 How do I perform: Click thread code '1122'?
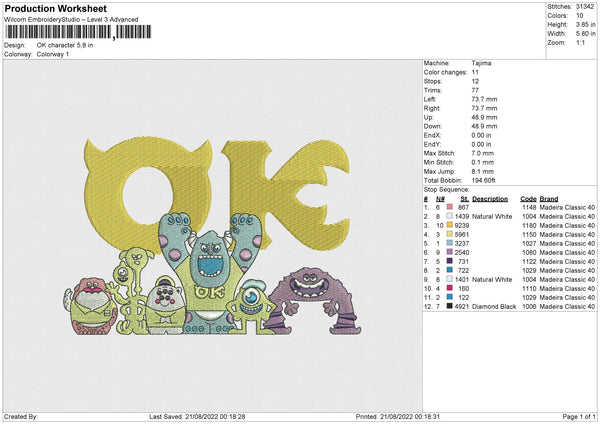pyautogui.click(x=529, y=261)
